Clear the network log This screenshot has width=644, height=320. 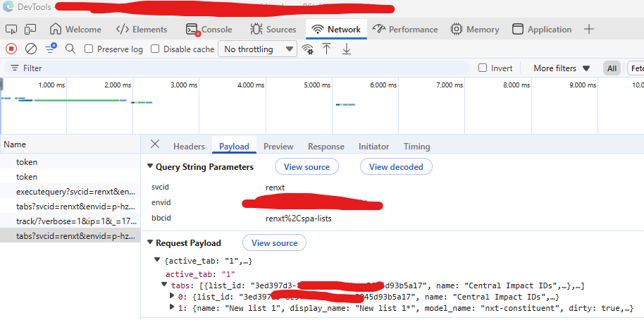coord(31,49)
